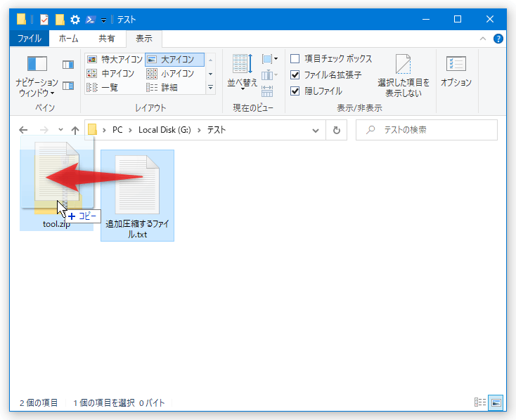Open the Navigation pane dropdown button
Screen dimensions: 516x420
(37, 77)
